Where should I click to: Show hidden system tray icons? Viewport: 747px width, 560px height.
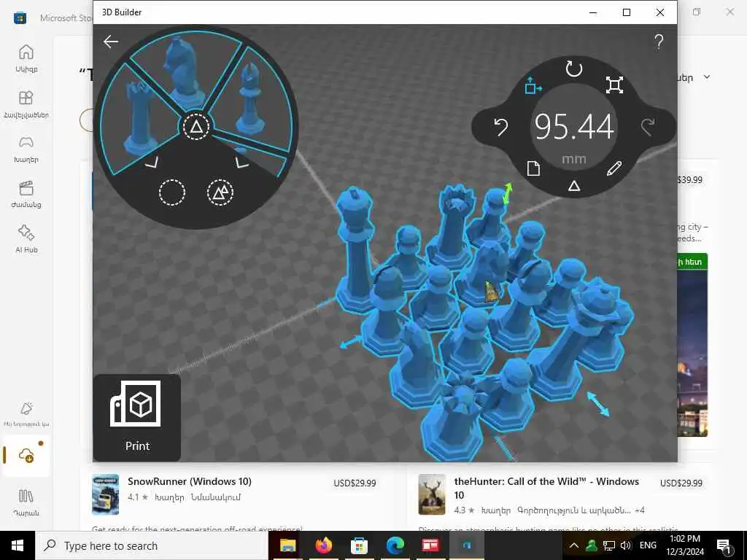click(574, 545)
